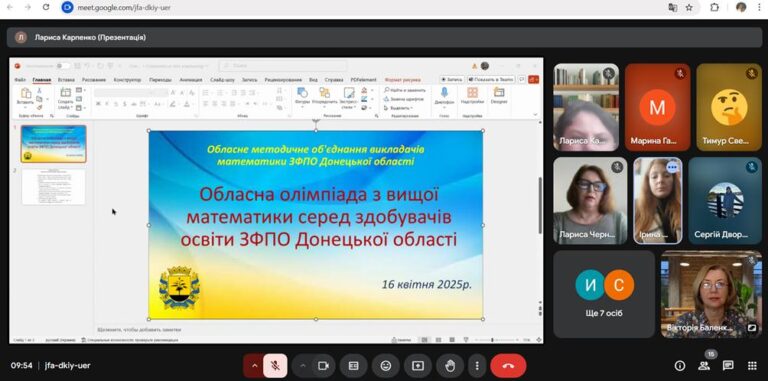This screenshot has width=768, height=381.
Task: Toggle picture-in-picture icon on Вікторія tile
Action: [751, 328]
